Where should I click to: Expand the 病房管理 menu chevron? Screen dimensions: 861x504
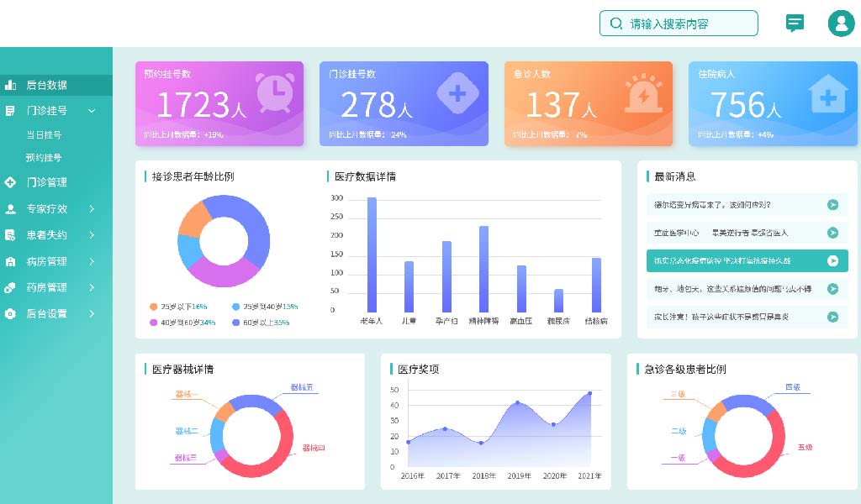tap(92, 261)
